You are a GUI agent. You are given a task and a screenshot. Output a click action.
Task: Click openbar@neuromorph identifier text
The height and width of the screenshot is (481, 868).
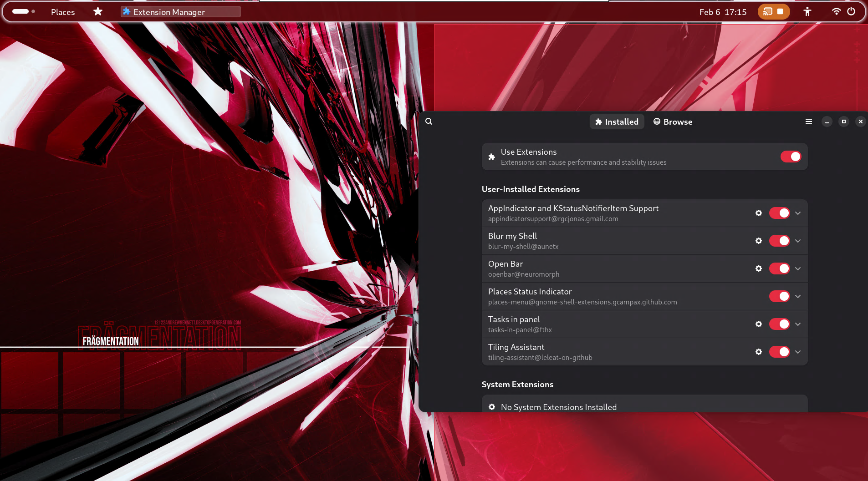pos(524,274)
